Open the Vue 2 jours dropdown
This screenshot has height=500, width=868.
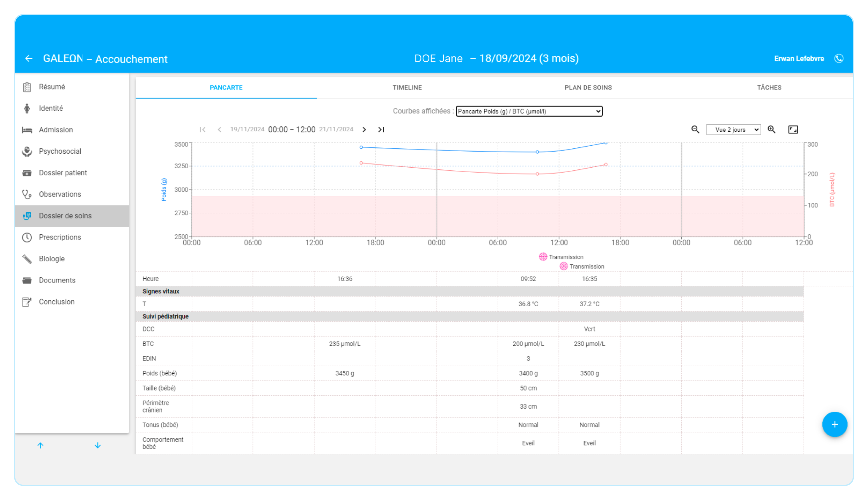(734, 130)
